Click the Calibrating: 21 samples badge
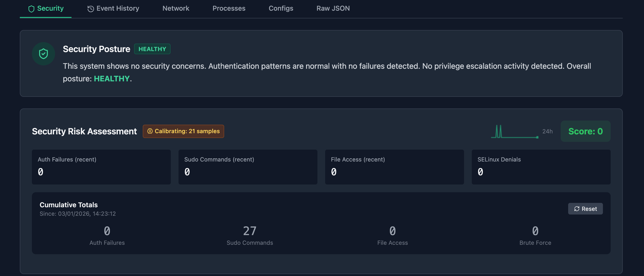Image resolution: width=644 pixels, height=276 pixels. [x=183, y=131]
